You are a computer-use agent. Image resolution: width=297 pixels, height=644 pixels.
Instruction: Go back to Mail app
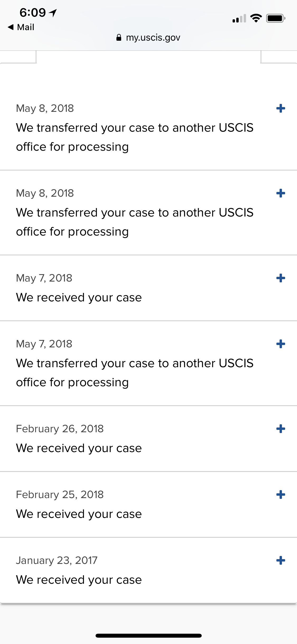pos(21,27)
